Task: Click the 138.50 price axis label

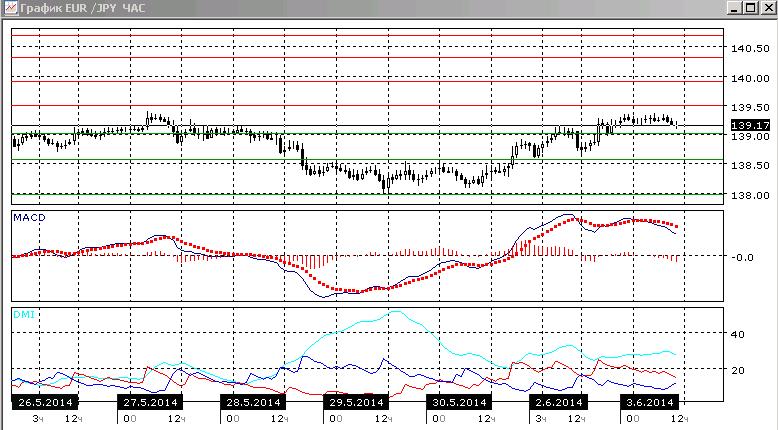Action: [750, 166]
